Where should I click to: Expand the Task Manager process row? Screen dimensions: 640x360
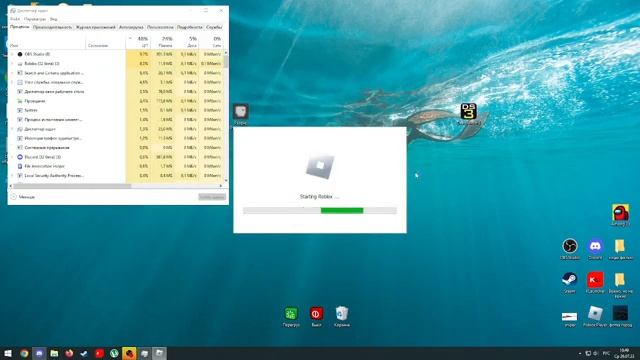12,129
